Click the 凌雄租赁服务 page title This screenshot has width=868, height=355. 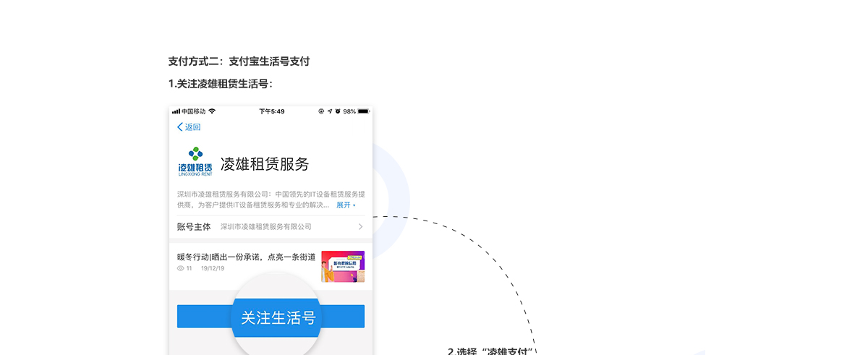point(265,164)
